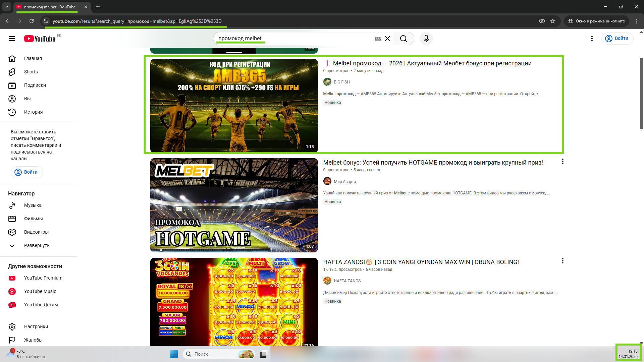Click the Дисклеймер description snippet

point(440,293)
